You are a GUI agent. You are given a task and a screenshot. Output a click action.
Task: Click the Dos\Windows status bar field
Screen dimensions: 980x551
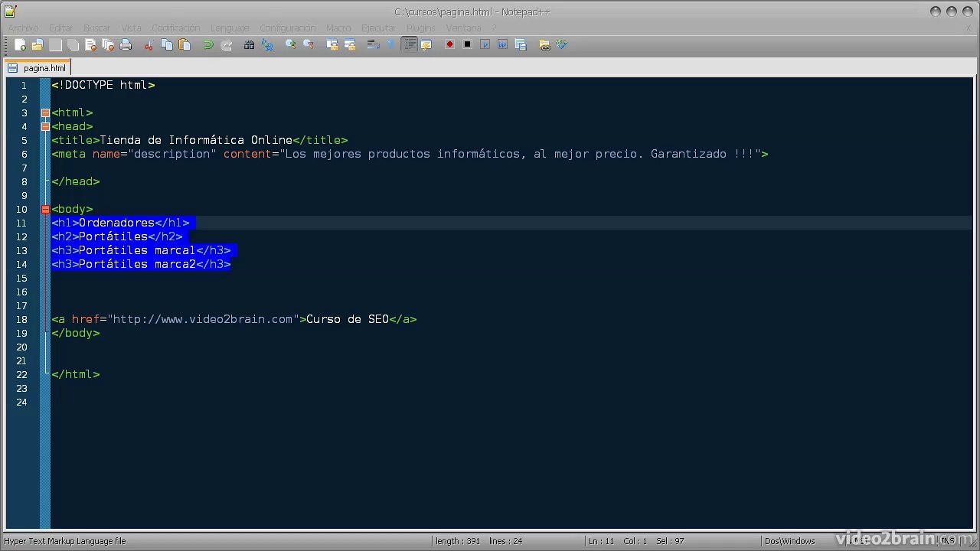click(x=789, y=541)
